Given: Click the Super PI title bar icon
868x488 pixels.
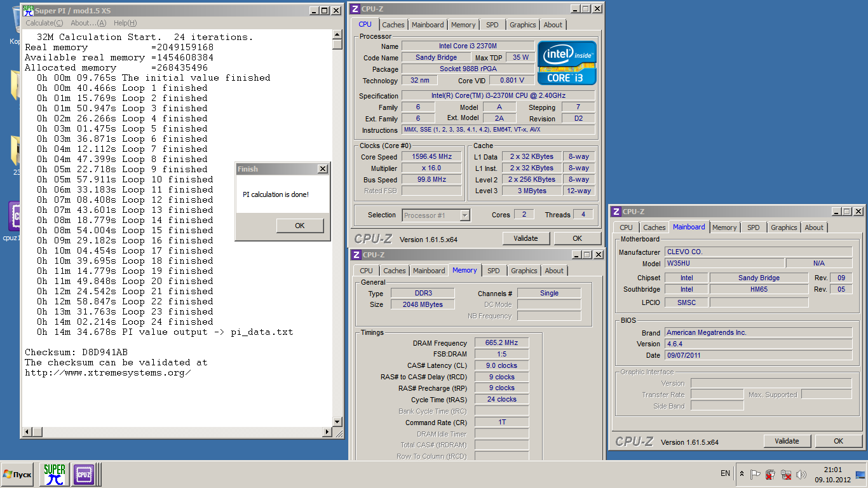Looking at the screenshot, I should (28, 10).
